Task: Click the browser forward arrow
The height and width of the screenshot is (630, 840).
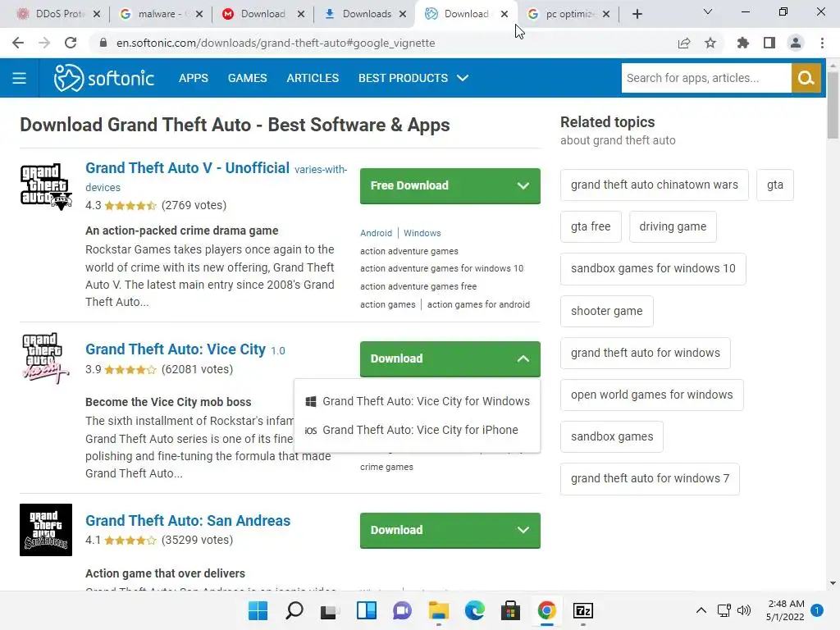Action: tap(44, 43)
